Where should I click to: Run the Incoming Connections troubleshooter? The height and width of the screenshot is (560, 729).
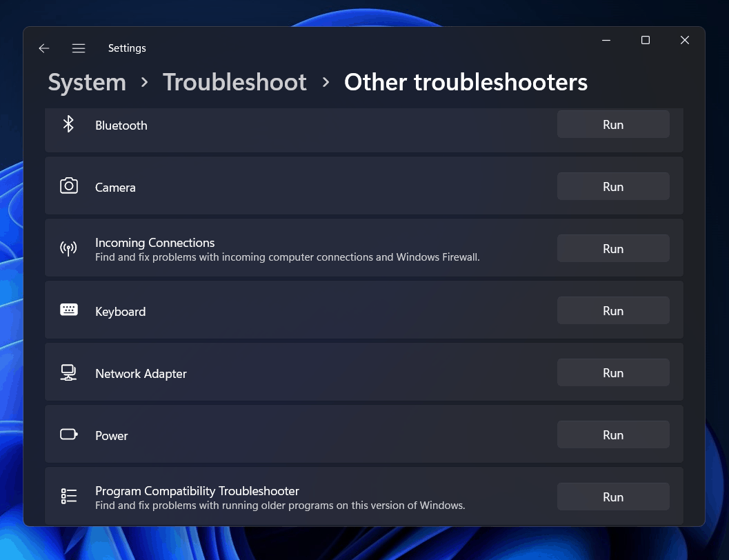pos(612,248)
